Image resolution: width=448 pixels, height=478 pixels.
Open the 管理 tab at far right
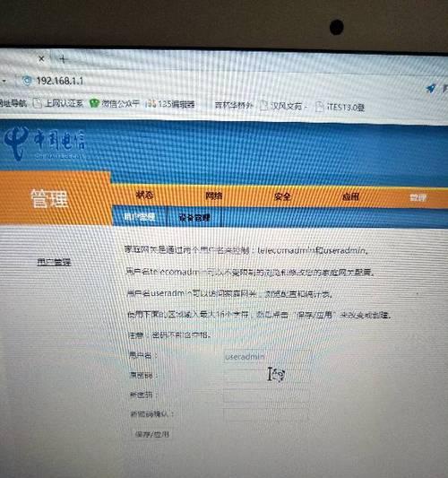[x=418, y=198]
